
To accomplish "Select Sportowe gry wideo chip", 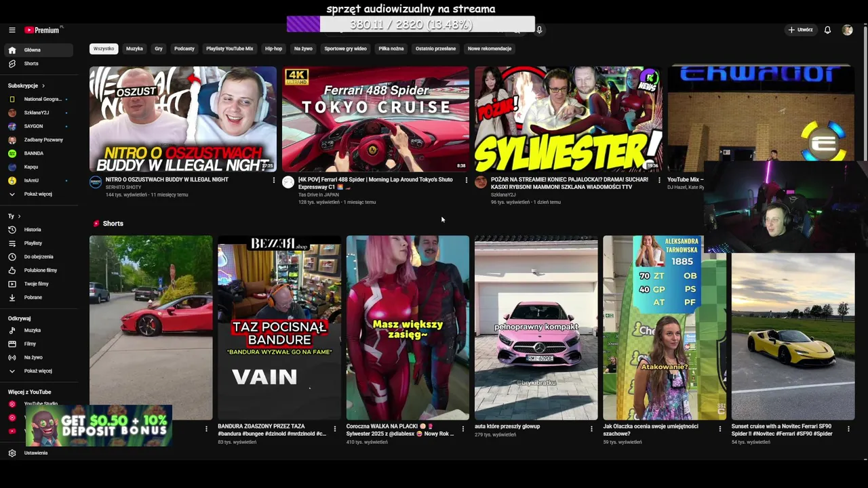I will tap(345, 49).
